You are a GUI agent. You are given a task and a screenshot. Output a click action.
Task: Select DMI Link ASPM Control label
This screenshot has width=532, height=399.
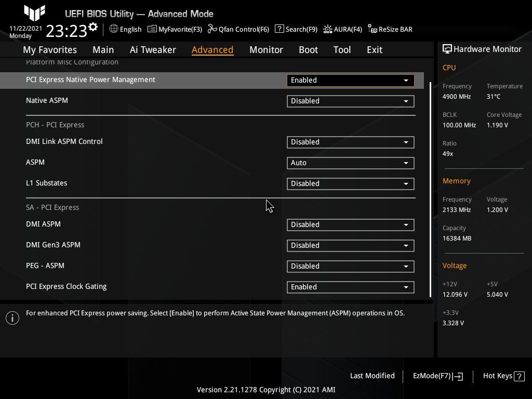tap(64, 141)
